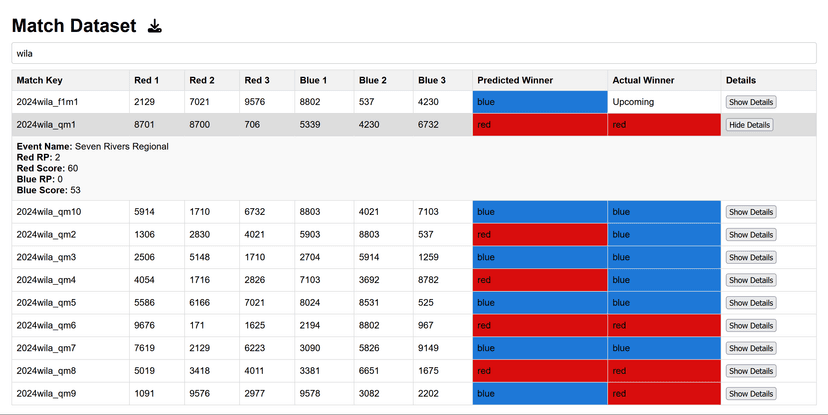Click the download icon beside Match Dataset
This screenshot has width=828, height=415.
click(154, 26)
